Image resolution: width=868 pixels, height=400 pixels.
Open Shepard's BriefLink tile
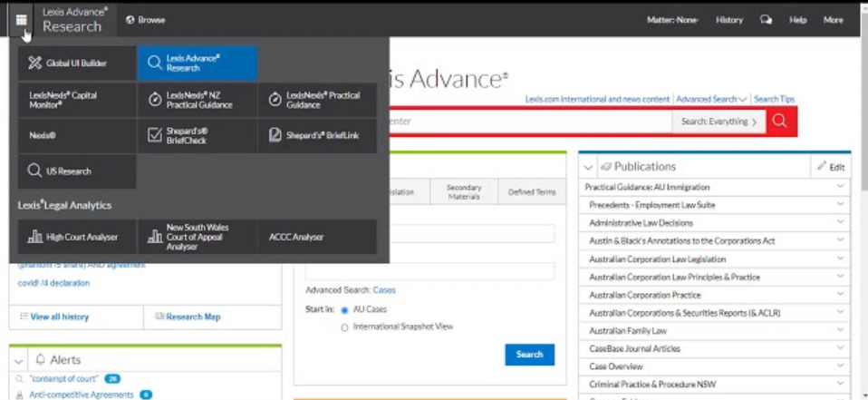click(317, 136)
